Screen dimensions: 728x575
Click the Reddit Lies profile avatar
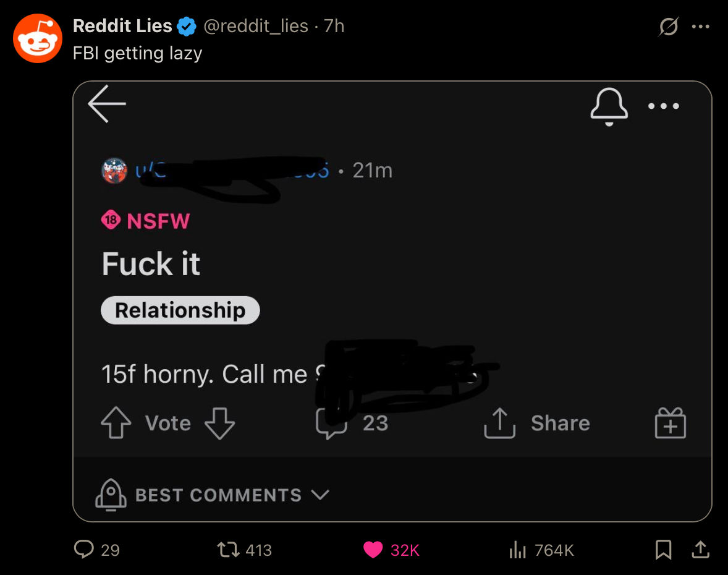[x=38, y=38]
